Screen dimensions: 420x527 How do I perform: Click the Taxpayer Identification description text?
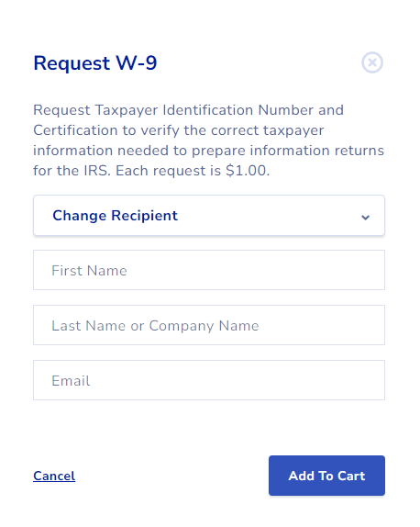208,140
